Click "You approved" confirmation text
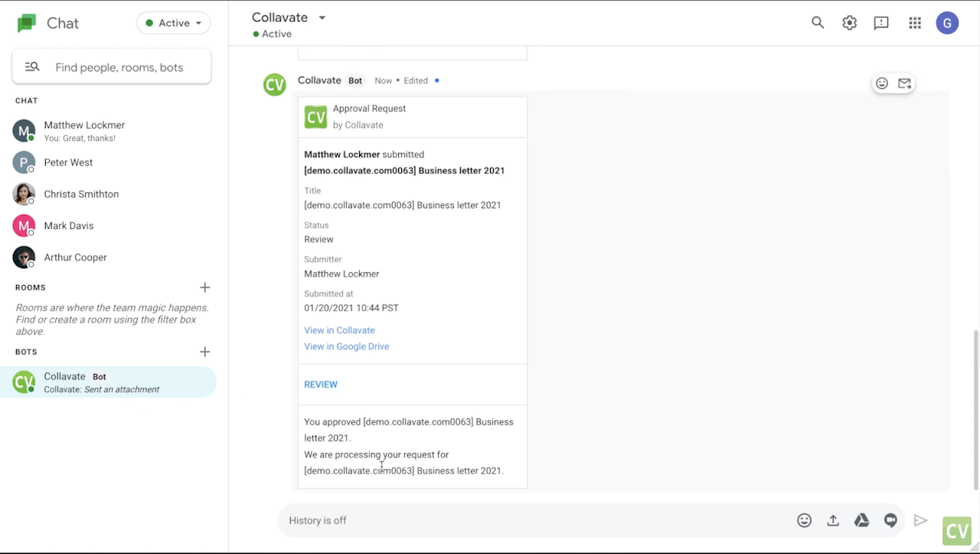 409,430
